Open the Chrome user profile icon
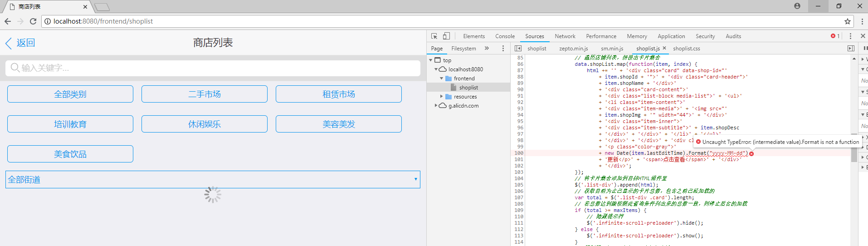The width and height of the screenshot is (868, 246). (797, 6)
